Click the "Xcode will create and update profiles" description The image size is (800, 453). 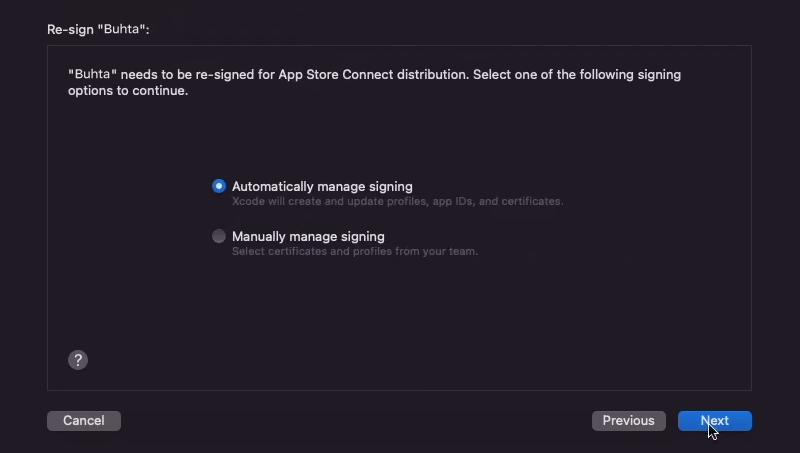[397, 202]
